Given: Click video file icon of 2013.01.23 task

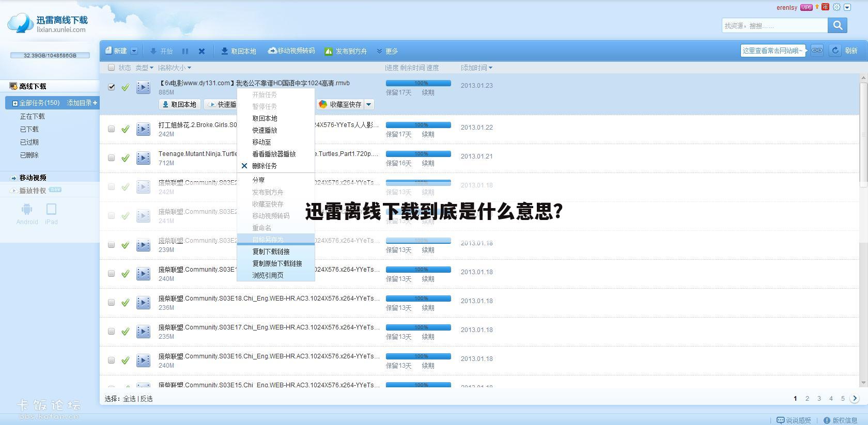Looking at the screenshot, I should click(143, 87).
